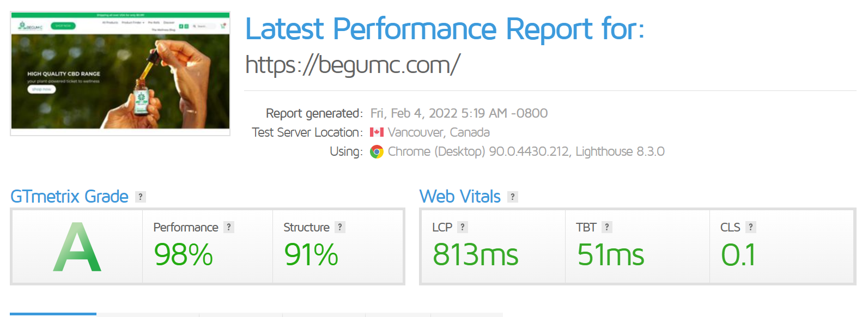This screenshot has width=868, height=317.
Task: Show help for the Structure score
Action: coord(340,227)
